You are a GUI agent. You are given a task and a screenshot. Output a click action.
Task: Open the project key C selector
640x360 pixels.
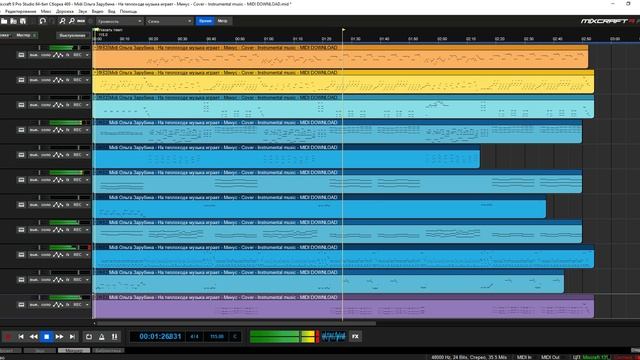click(235, 337)
